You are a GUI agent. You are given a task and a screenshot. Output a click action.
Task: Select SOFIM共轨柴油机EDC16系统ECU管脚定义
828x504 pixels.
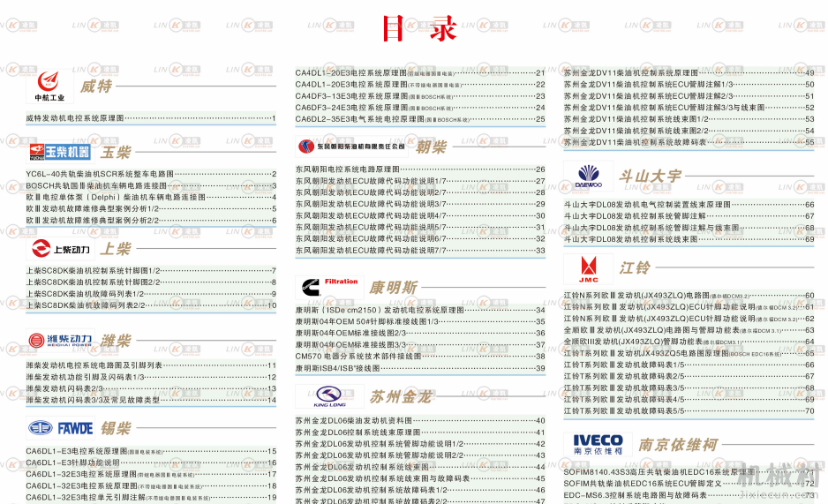[689, 484]
